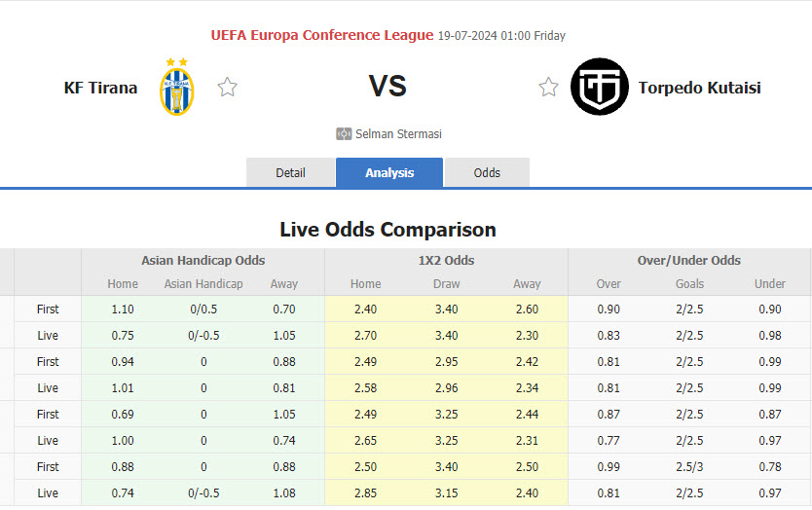Favorite Torpedo Kutaisi with the star
Viewport: 812px width, 510px height.
pyautogui.click(x=548, y=88)
